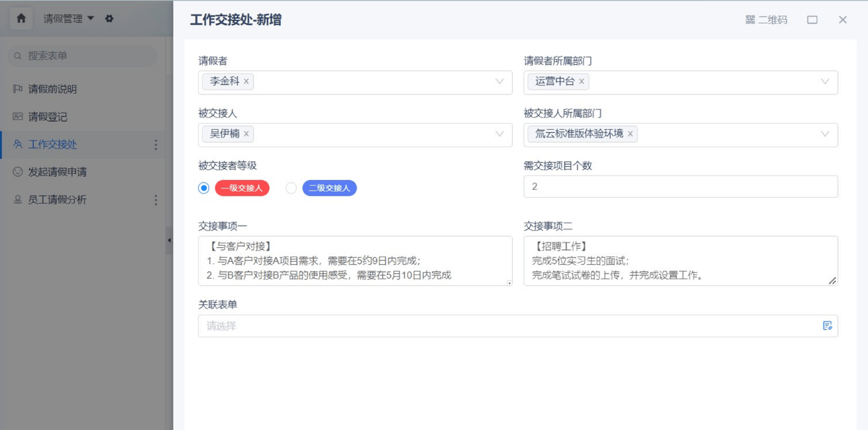868x430 pixels.
Task: Click the 二维码 QR code button
Action: point(766,20)
